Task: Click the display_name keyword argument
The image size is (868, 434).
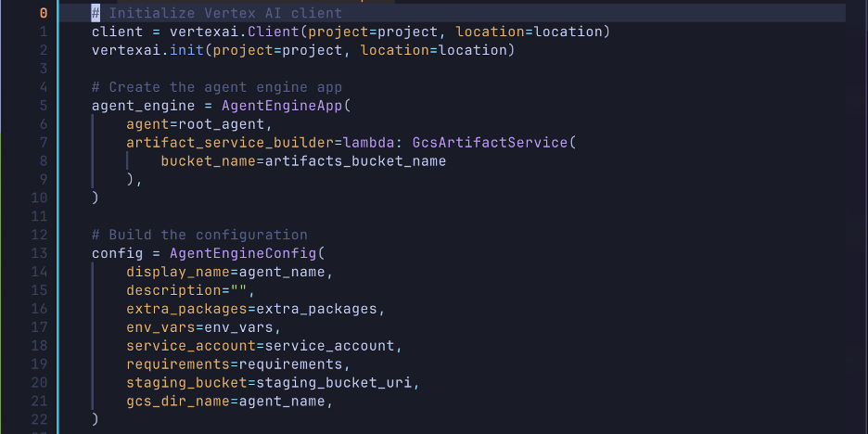Action: 177,272
